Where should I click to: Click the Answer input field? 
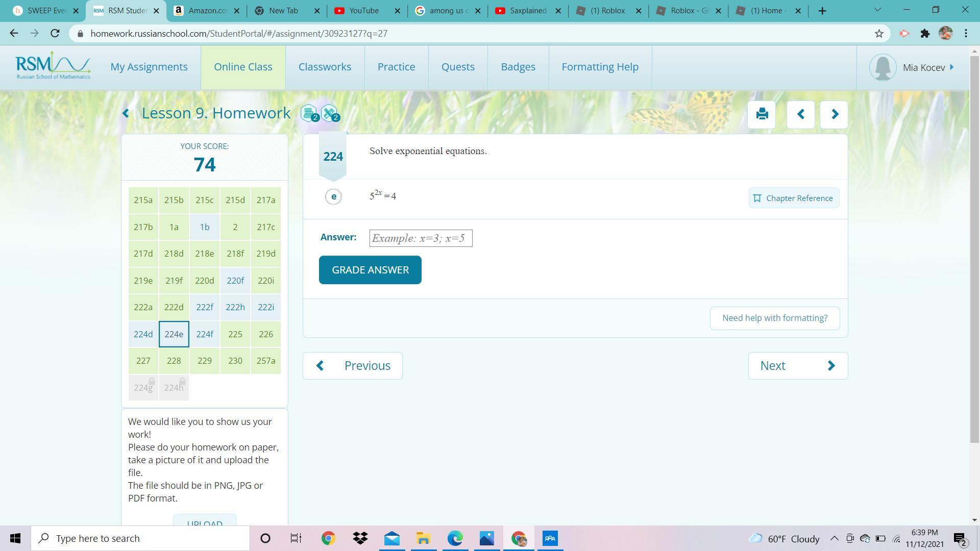point(421,238)
